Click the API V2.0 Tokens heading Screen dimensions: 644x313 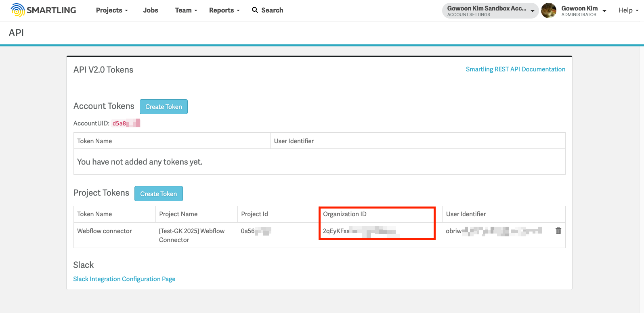(x=103, y=70)
